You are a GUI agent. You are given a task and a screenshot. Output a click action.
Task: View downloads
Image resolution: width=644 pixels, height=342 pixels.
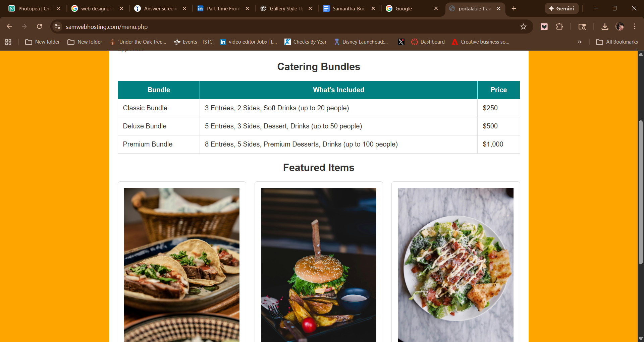[x=604, y=26]
